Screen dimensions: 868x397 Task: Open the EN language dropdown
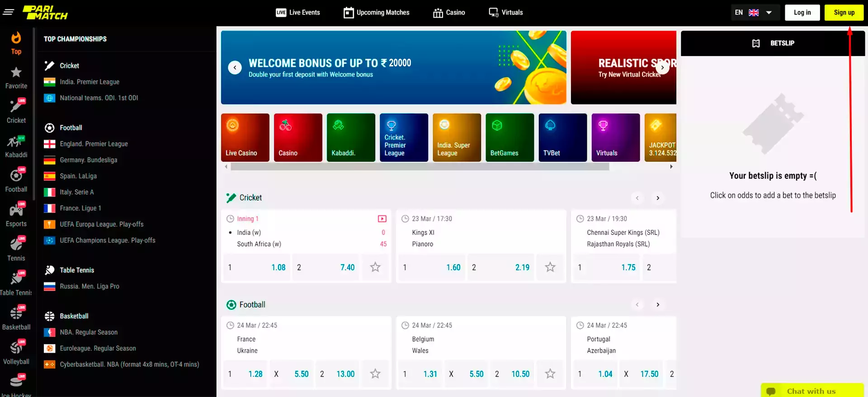pos(755,13)
